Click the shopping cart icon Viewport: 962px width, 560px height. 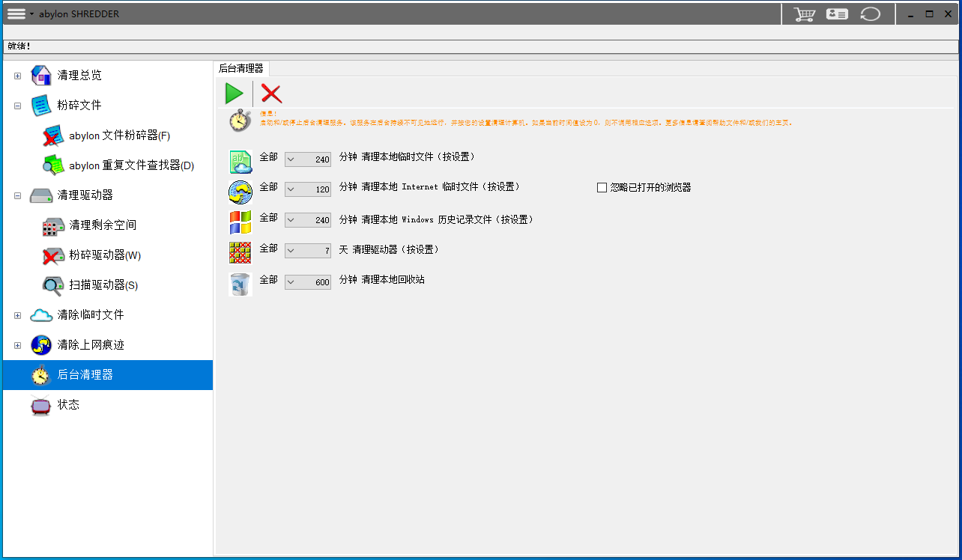(805, 14)
